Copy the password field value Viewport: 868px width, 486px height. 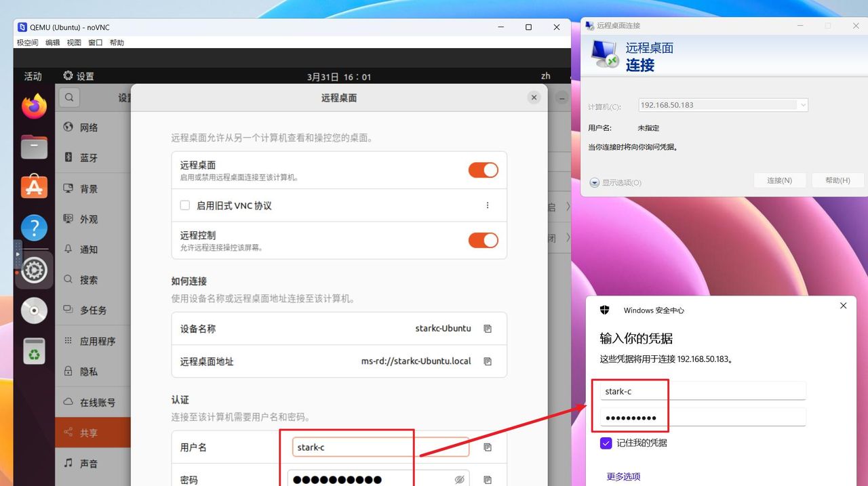pos(487,479)
